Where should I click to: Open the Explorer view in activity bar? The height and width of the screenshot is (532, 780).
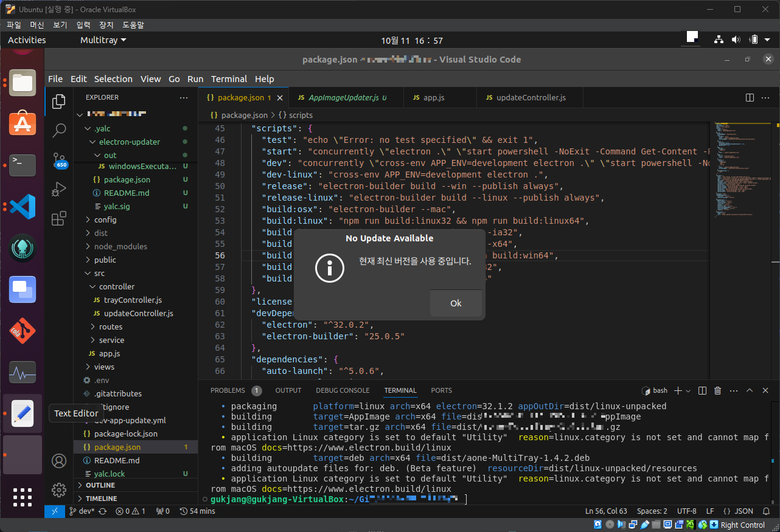[x=59, y=102]
